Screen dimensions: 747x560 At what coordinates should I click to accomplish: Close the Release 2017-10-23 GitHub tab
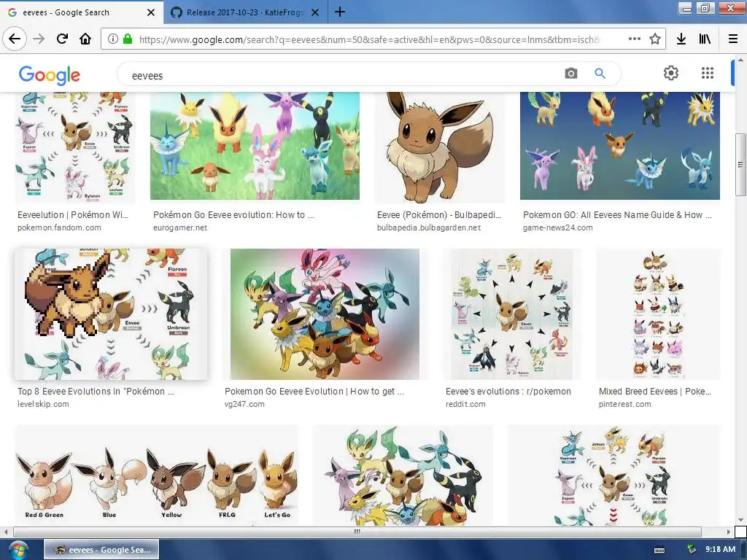315,12
